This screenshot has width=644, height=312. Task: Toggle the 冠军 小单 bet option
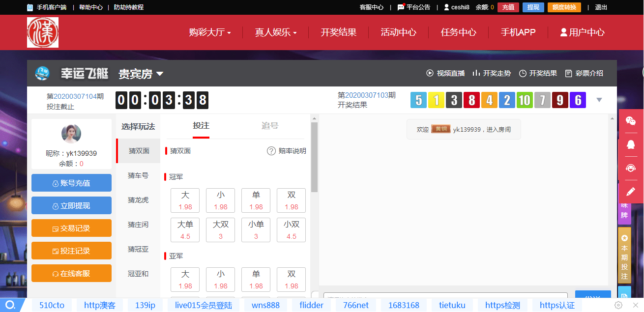(x=256, y=230)
